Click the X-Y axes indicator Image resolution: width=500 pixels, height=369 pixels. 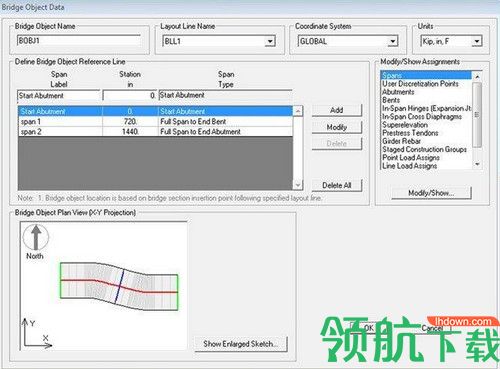[x=37, y=333]
